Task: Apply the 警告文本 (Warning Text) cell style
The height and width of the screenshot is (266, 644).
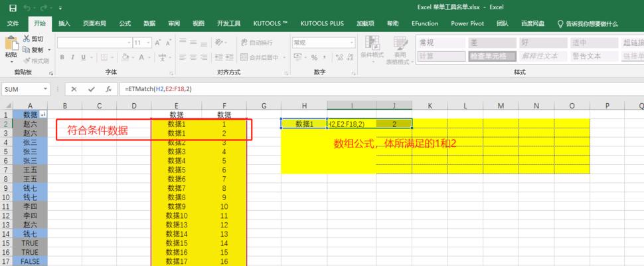Action: tap(594, 57)
